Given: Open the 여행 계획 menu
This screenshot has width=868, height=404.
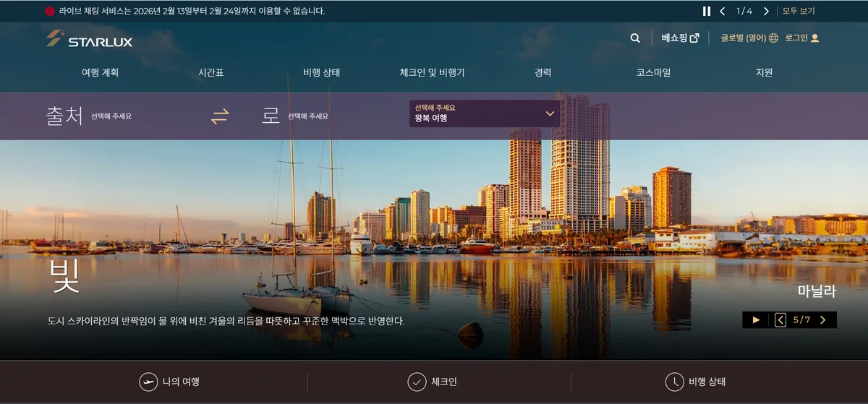Looking at the screenshot, I should (x=100, y=72).
